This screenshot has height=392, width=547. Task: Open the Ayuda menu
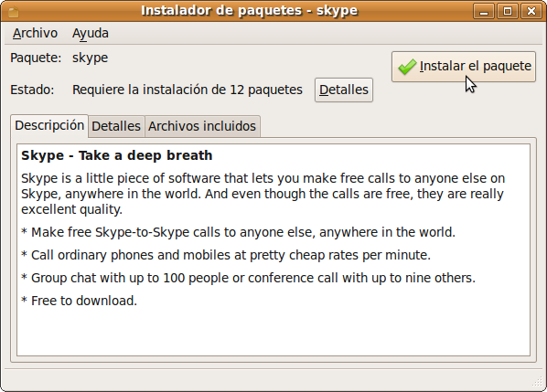[x=91, y=33]
